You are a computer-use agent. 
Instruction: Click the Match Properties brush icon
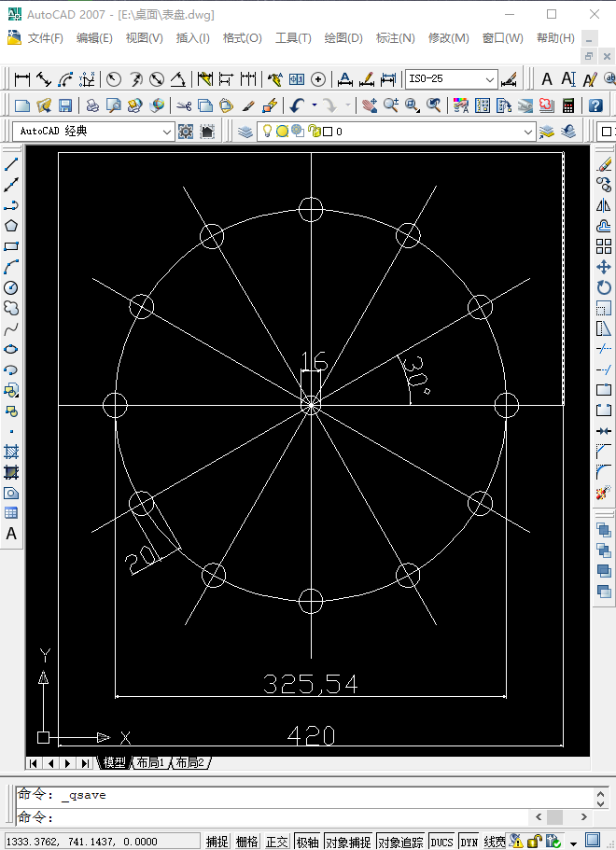click(248, 105)
